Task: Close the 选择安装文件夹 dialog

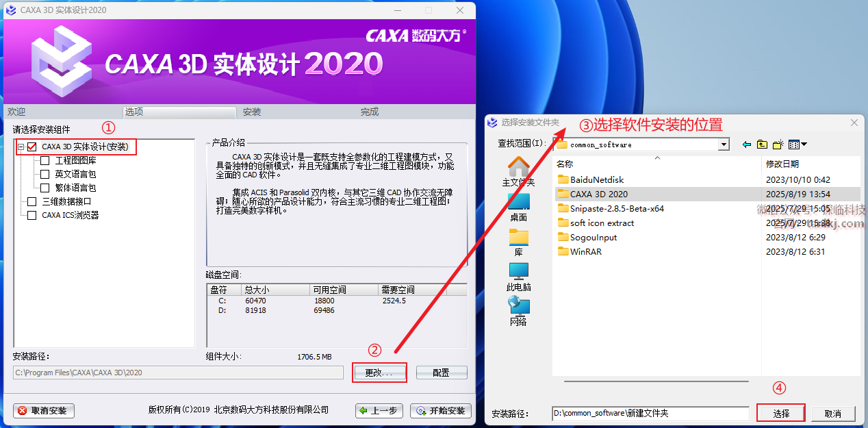Action: point(854,122)
